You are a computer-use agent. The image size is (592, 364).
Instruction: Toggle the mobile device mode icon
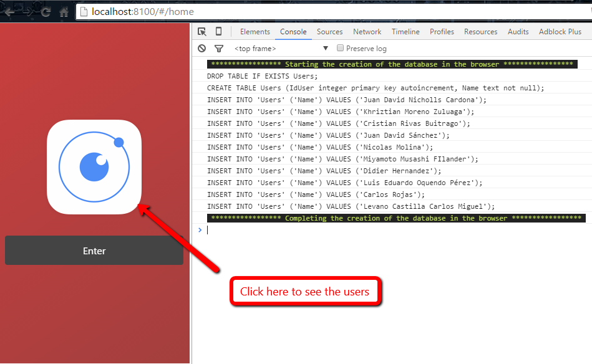coord(218,31)
